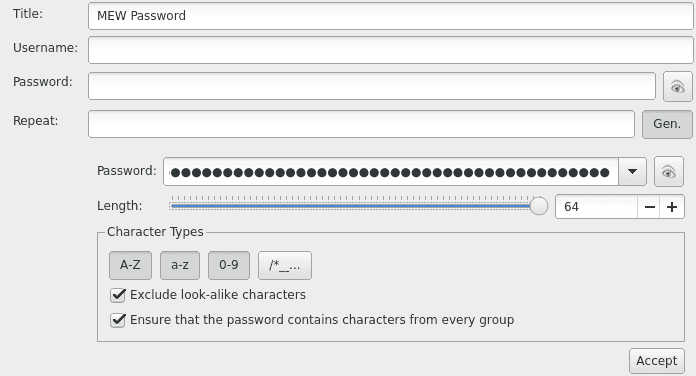Viewport: 696px width, 376px height.
Task: Click the Gen. password generator button
Action: (x=667, y=124)
